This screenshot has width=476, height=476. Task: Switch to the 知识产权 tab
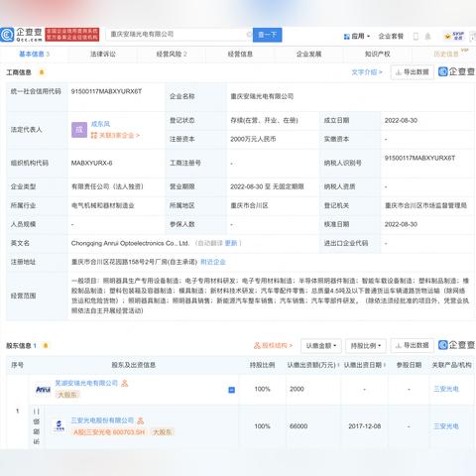(378, 54)
